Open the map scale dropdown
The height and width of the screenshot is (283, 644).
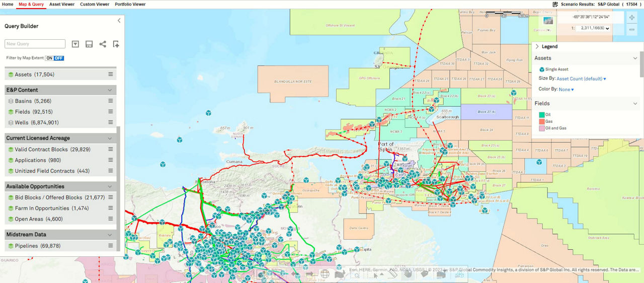(593, 29)
